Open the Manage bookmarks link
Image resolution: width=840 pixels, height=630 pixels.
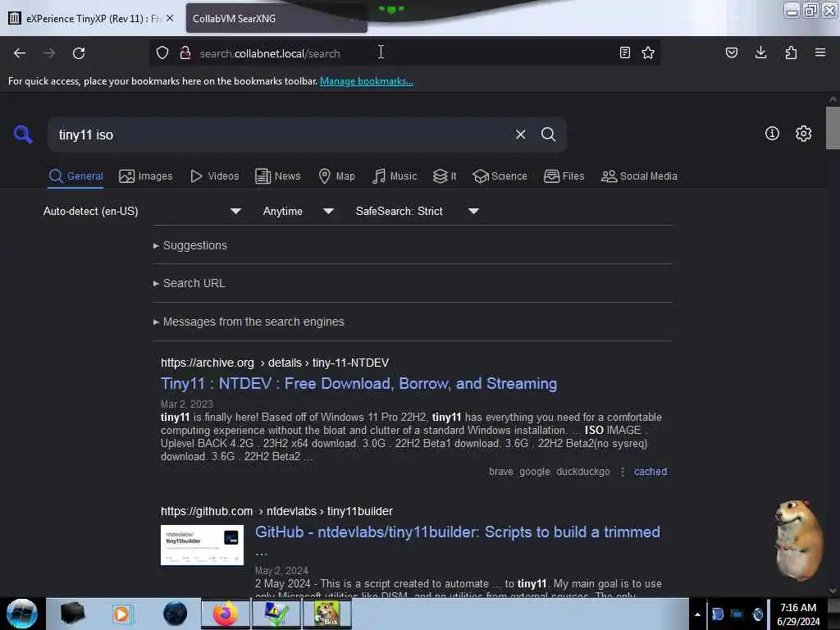coord(367,81)
